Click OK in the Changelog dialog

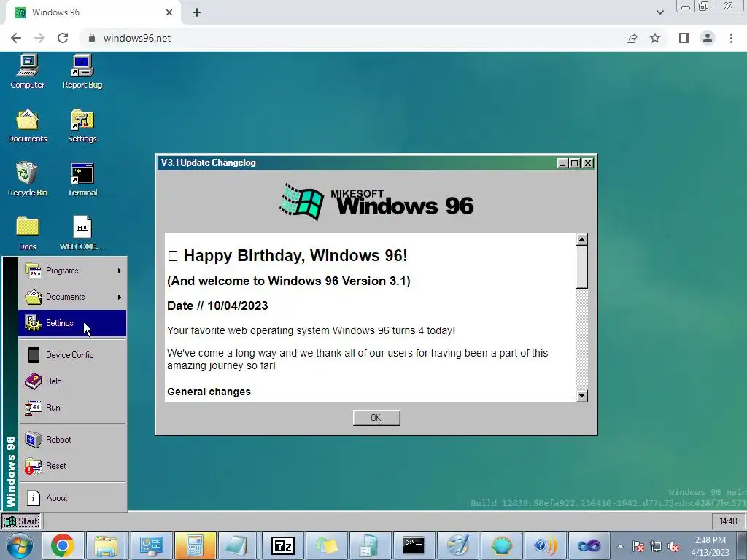pyautogui.click(x=376, y=418)
